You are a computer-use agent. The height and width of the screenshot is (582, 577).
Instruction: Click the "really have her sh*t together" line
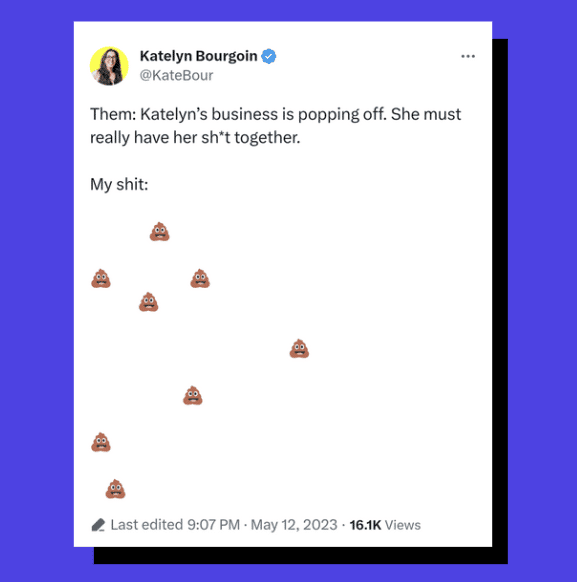pos(195,138)
